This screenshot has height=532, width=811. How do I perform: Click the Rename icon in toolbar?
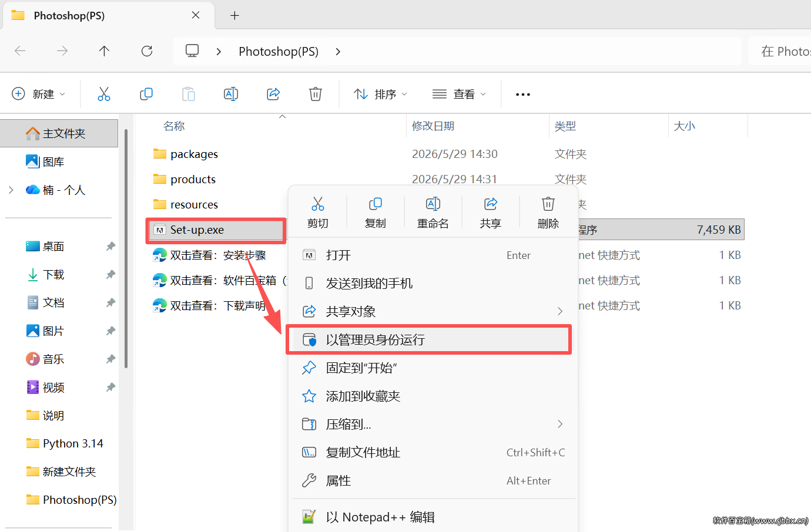pyautogui.click(x=231, y=94)
